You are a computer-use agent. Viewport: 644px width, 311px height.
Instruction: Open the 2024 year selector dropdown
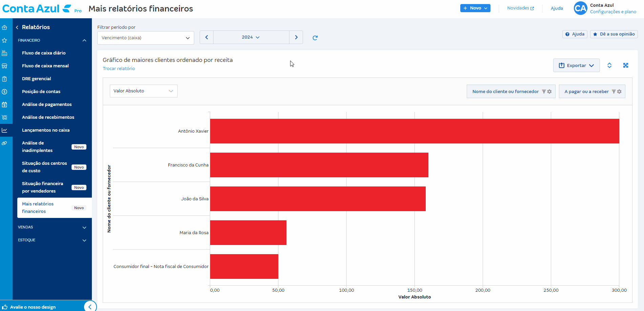[x=251, y=37]
